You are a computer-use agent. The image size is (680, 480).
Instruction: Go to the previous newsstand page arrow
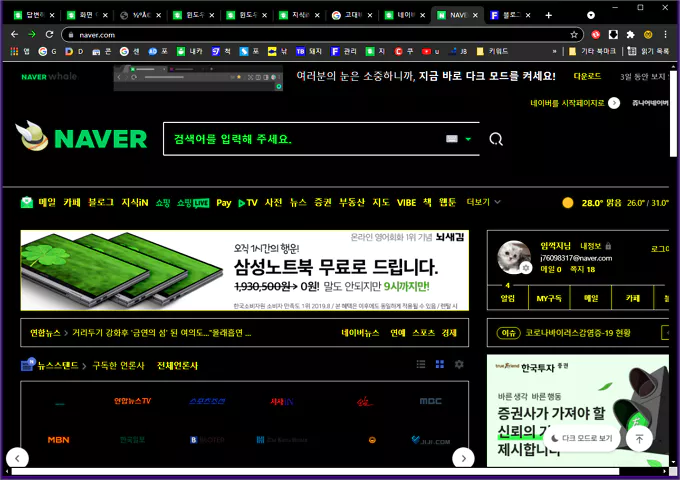click(17, 458)
